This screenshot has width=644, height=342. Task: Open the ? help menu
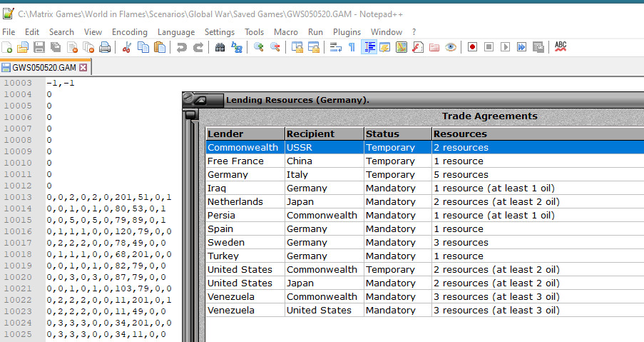point(414,32)
